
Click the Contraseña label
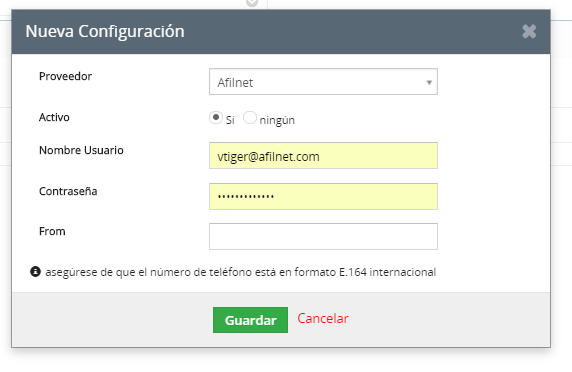pos(68,191)
